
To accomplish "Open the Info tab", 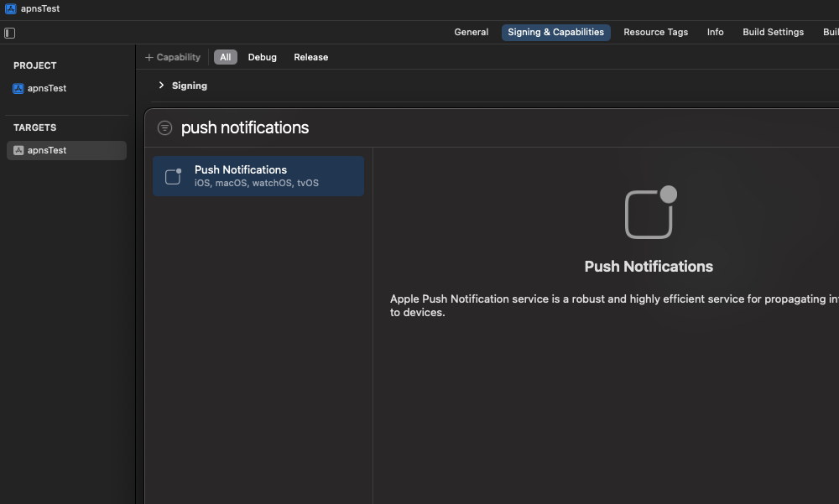I will pos(715,32).
